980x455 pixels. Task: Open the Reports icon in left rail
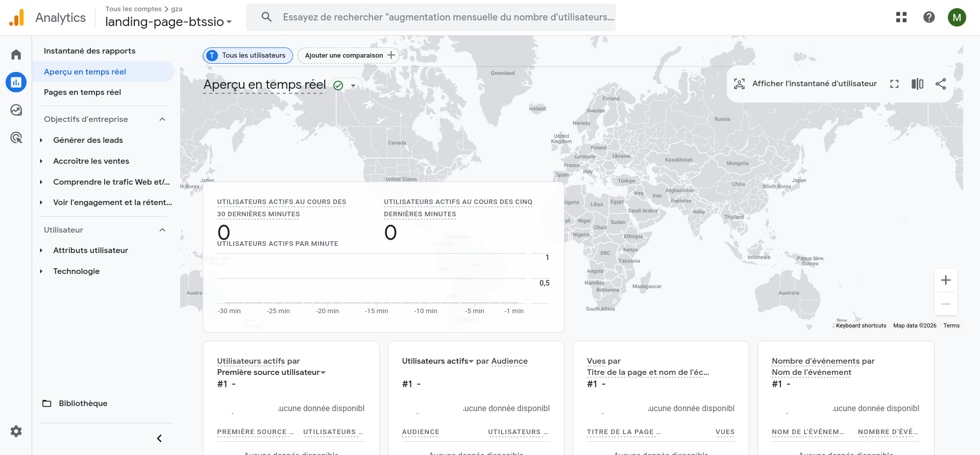[16, 82]
